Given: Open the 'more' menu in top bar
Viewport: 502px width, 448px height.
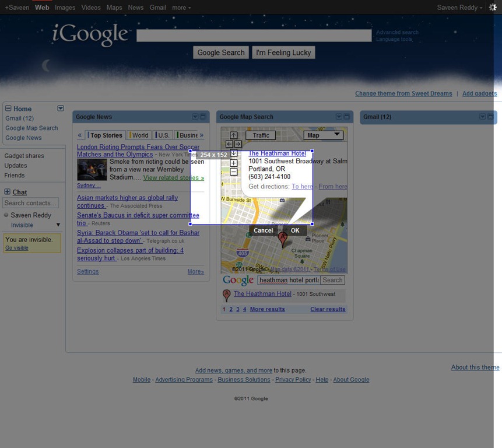Looking at the screenshot, I should click(181, 8).
